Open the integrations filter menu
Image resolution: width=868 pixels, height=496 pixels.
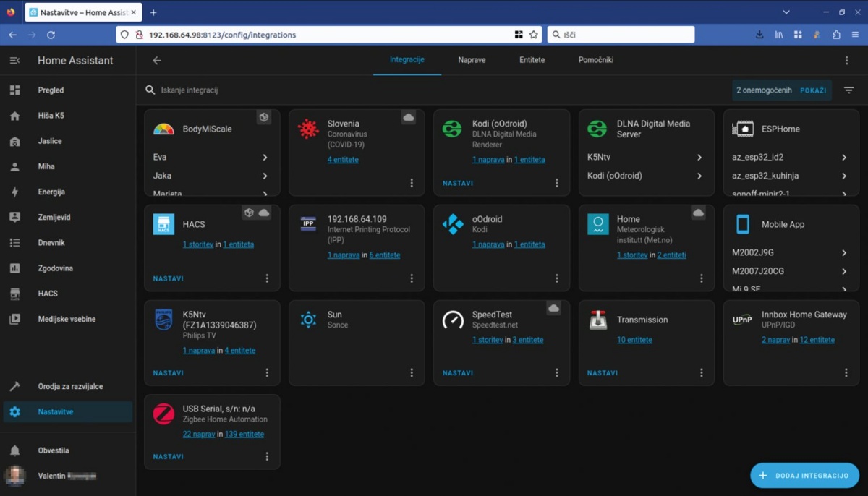(x=848, y=90)
